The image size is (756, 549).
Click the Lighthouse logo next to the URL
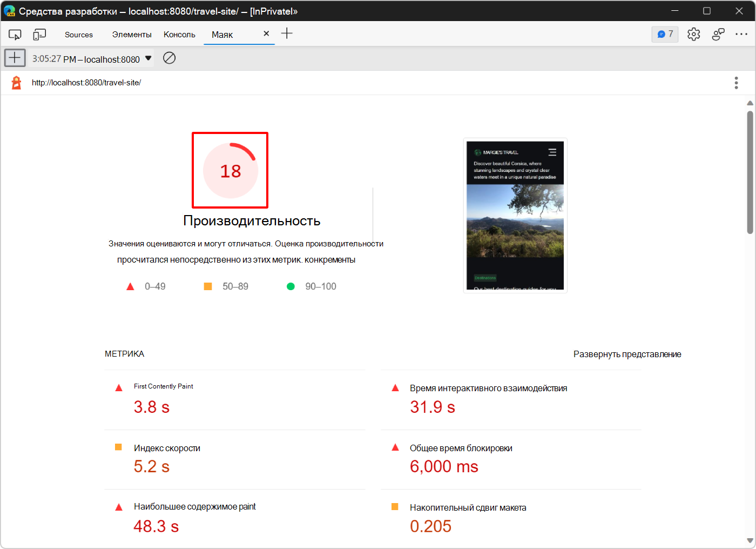coord(15,82)
